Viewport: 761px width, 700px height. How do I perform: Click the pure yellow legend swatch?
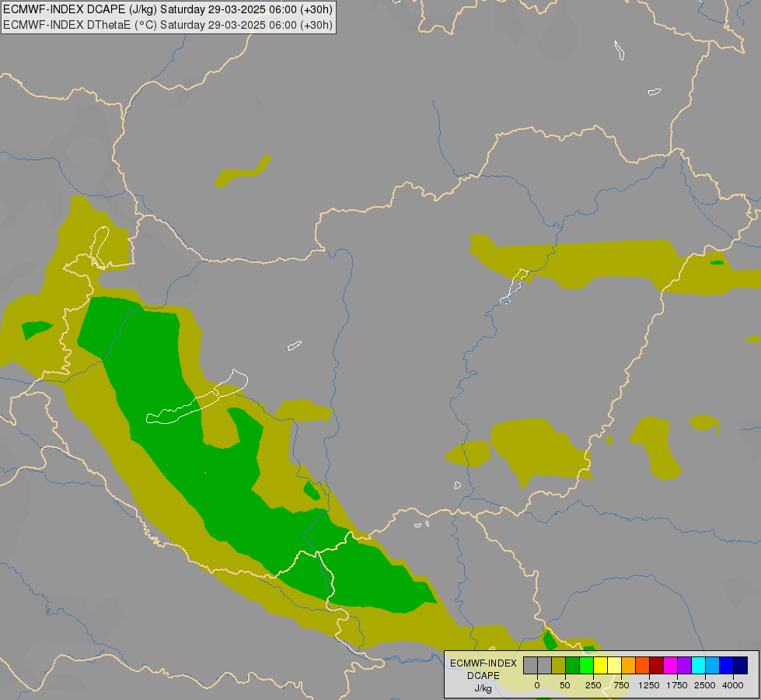click(600, 666)
